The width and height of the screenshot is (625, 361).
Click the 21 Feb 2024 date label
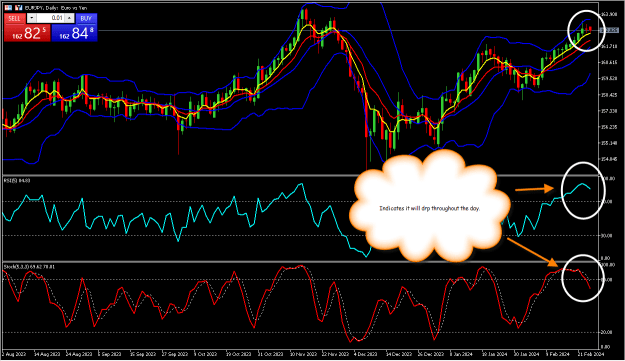[591, 354]
